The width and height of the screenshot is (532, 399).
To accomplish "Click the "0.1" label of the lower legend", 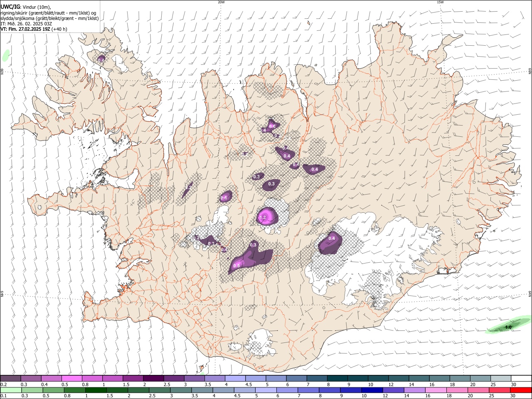I will [x=3, y=396].
